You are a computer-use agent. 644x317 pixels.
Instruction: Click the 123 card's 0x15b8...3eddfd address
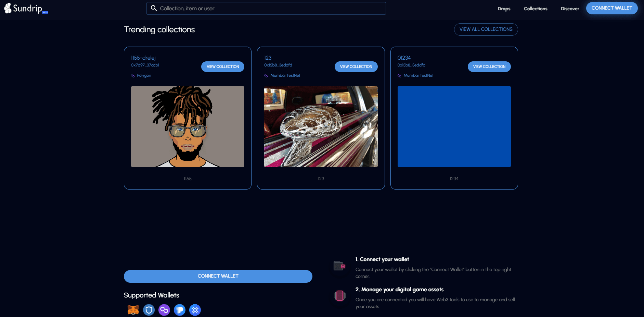tap(278, 65)
